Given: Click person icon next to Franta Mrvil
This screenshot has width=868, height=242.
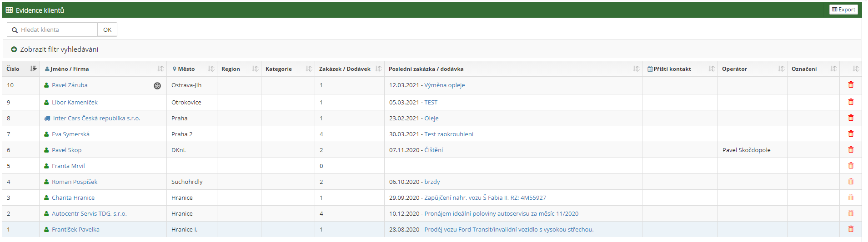Looking at the screenshot, I should point(46,166).
